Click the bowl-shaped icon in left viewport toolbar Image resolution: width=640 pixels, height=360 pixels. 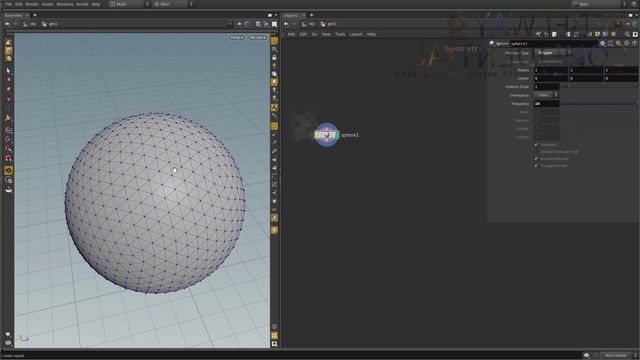(x=8, y=190)
